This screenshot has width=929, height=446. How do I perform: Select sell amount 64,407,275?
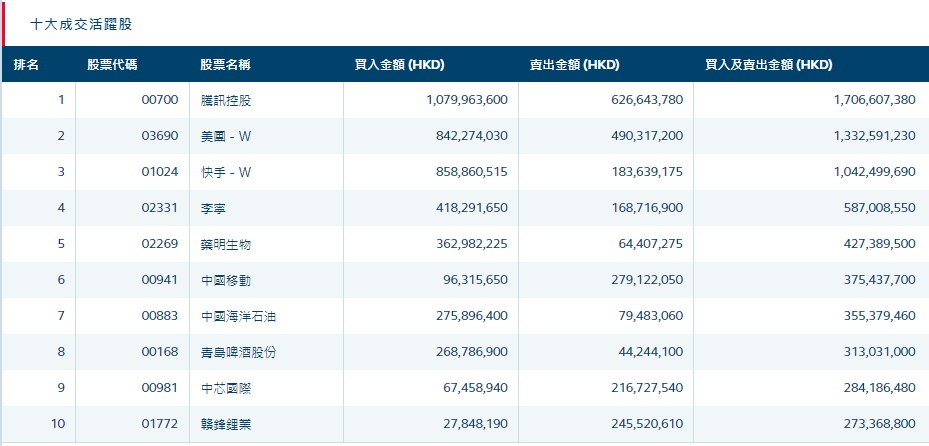652,244
